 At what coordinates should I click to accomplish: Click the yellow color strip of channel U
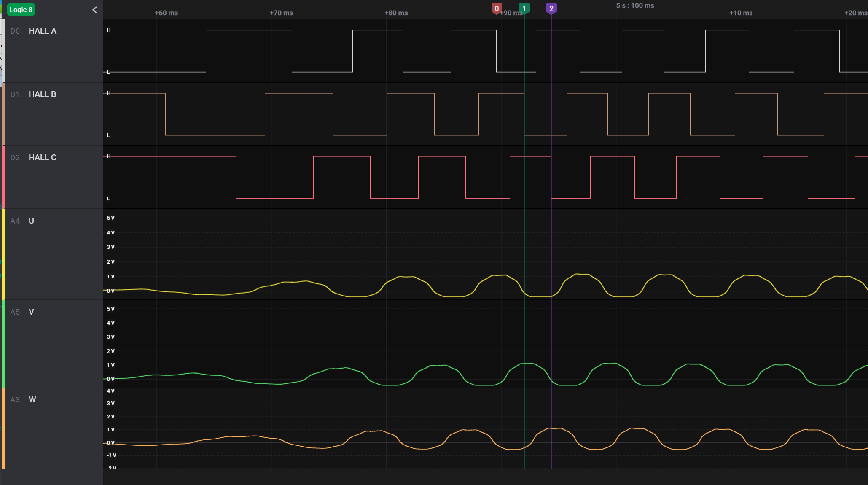[4, 254]
